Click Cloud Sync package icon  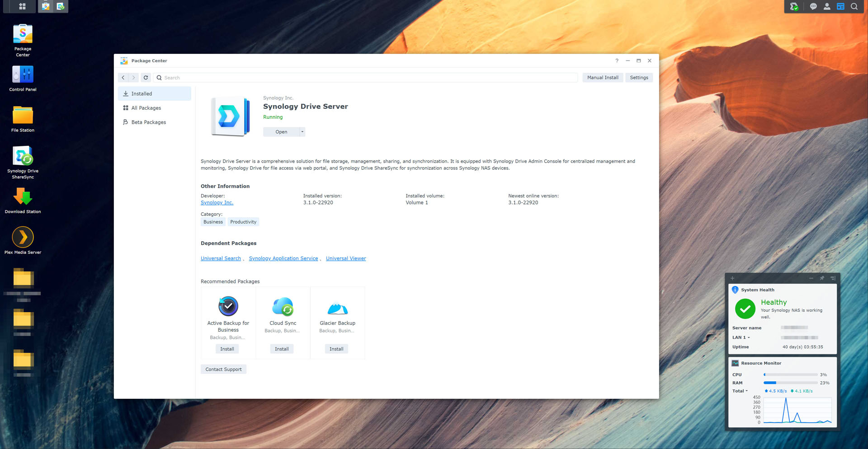[283, 306]
